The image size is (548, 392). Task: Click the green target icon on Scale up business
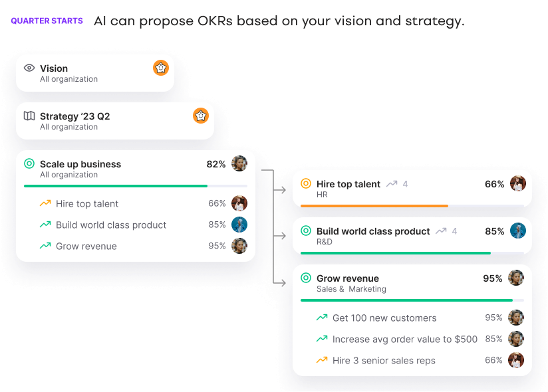(29, 163)
